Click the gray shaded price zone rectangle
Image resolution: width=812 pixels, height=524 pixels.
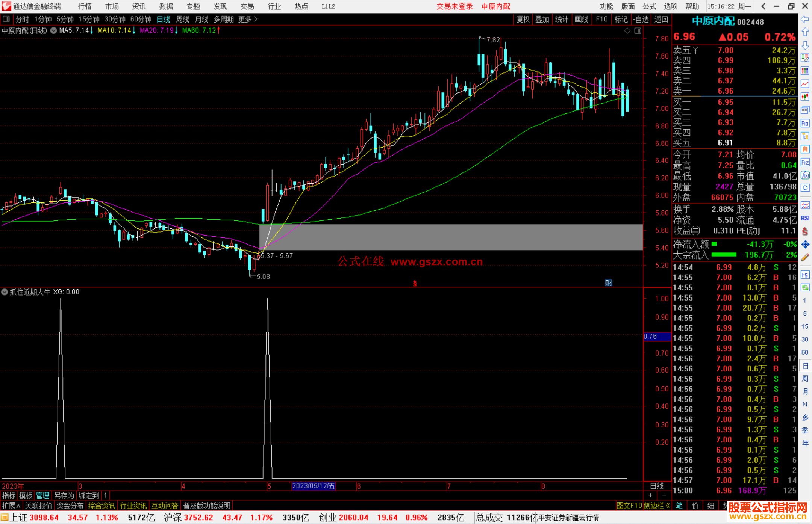451,237
